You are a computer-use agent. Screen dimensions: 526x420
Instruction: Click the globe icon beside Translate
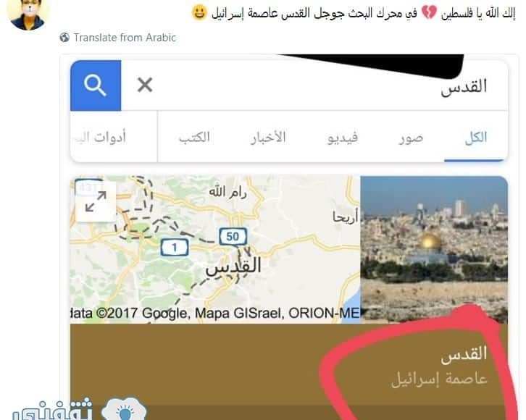coord(64,37)
